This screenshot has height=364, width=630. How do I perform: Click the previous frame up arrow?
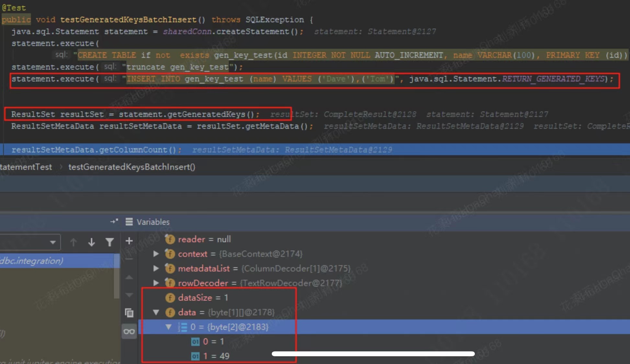(x=73, y=242)
